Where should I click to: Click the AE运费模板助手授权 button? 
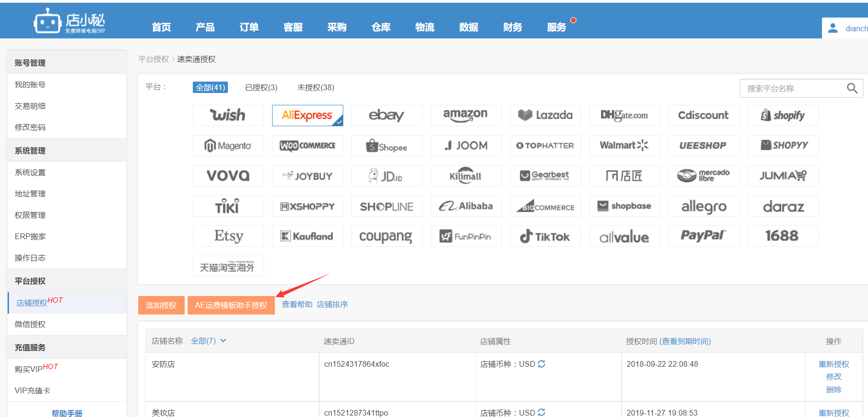(231, 305)
